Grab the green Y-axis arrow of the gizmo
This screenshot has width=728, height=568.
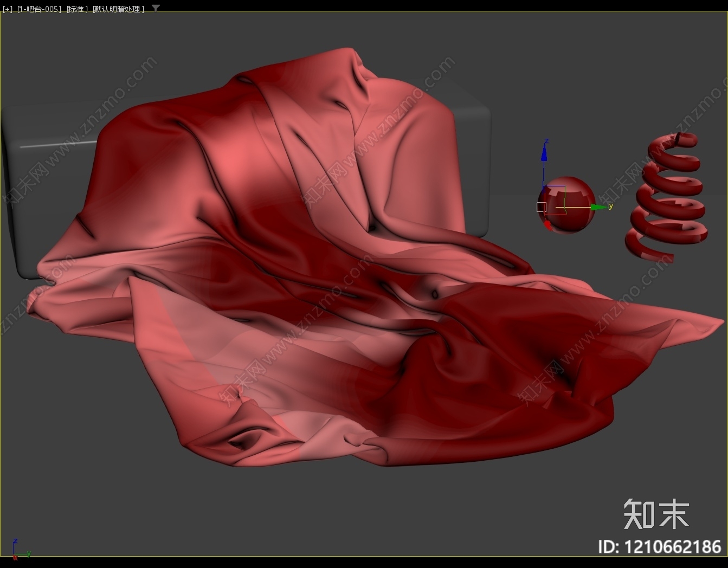tap(598, 207)
